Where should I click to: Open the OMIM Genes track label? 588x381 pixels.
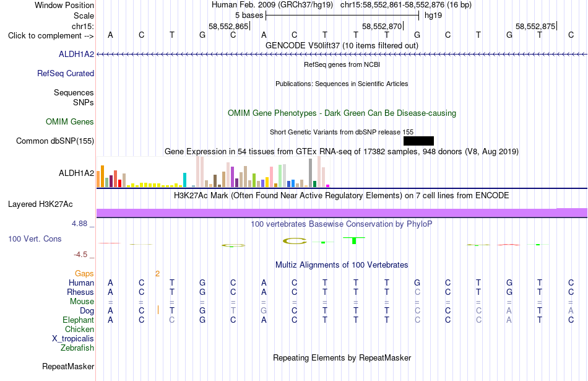click(70, 121)
